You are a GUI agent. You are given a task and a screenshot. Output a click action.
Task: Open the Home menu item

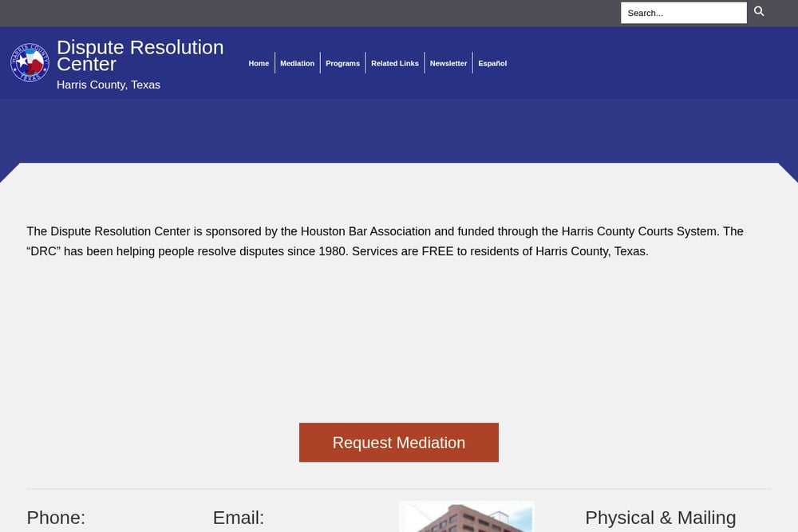pos(259,63)
